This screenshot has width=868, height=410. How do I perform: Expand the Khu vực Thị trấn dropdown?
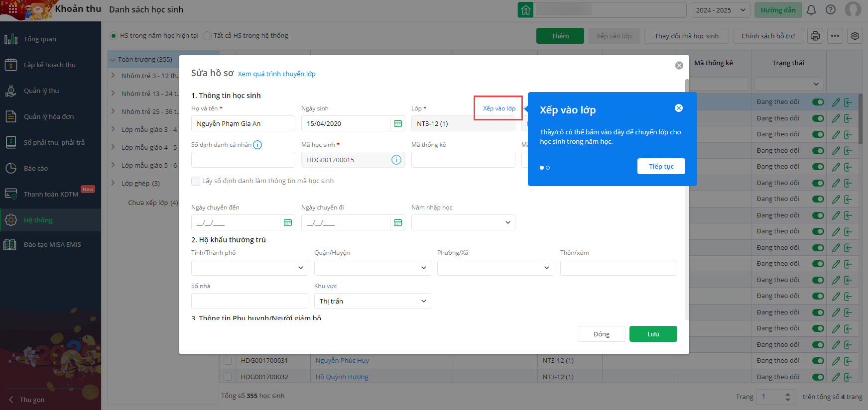point(372,301)
